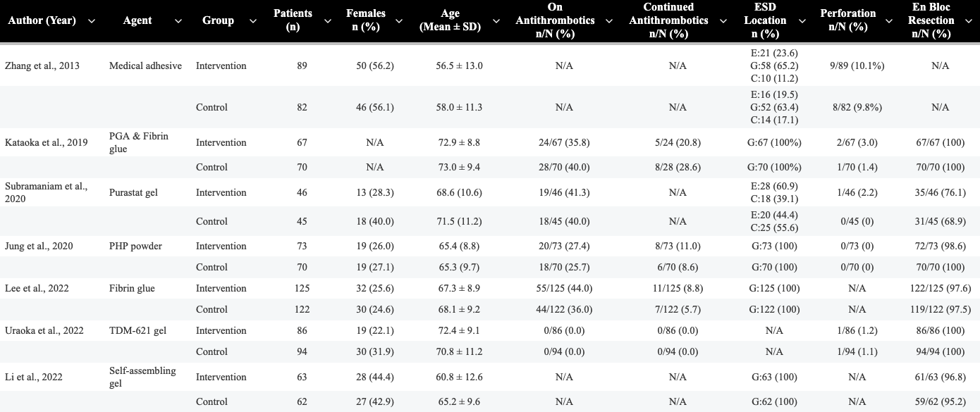Click the On Antithrombotics column chevron
980x412 pixels.
[x=608, y=21]
